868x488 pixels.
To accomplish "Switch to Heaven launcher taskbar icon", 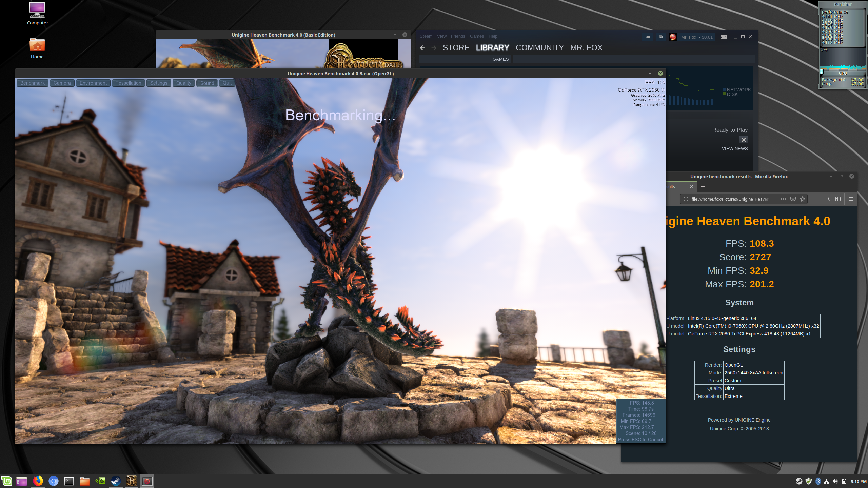I will coord(132,481).
